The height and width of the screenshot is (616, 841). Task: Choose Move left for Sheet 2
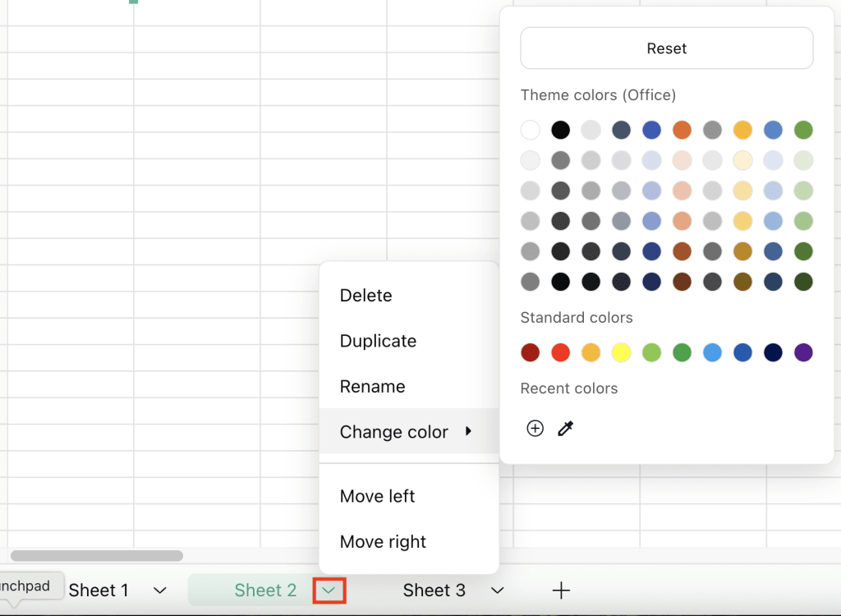click(378, 496)
